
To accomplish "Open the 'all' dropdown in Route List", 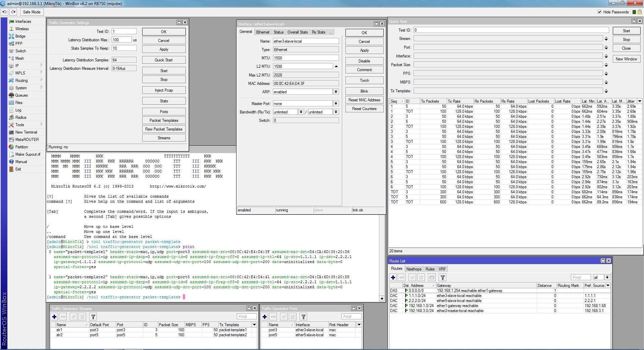I will point(607,277).
